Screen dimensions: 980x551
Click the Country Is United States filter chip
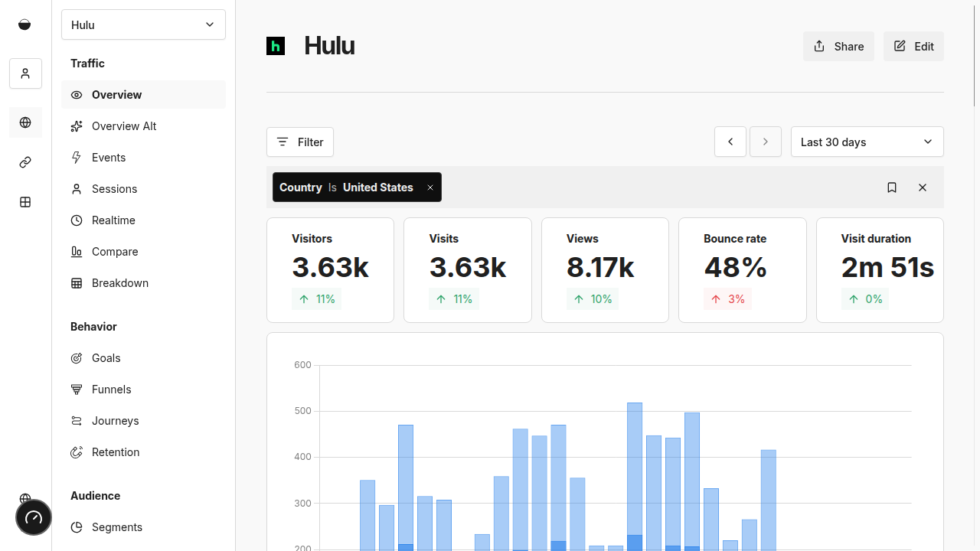[x=357, y=187]
